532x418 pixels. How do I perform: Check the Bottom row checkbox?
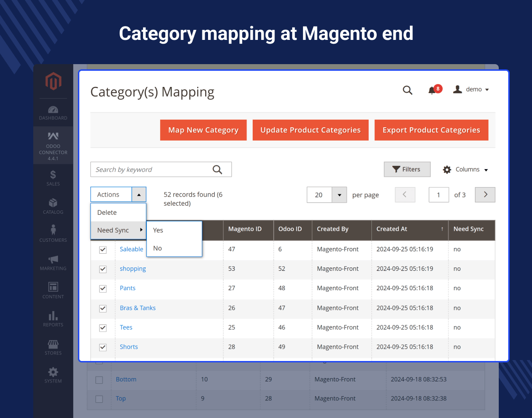pos(99,380)
